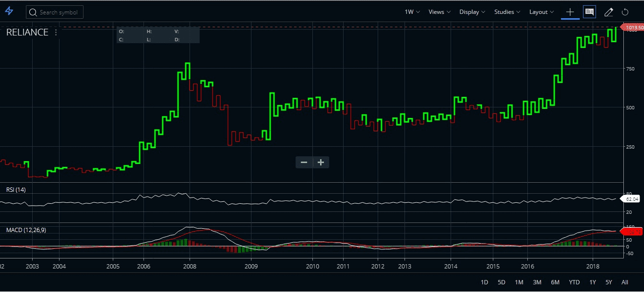Open RELIANCE options via three-dot icon
The width and height of the screenshot is (644, 292).
56,32
